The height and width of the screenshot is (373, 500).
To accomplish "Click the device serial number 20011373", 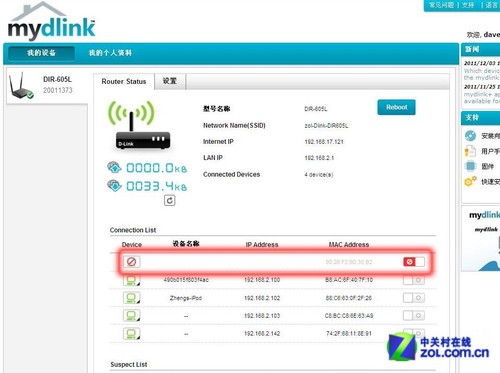I will [57, 90].
